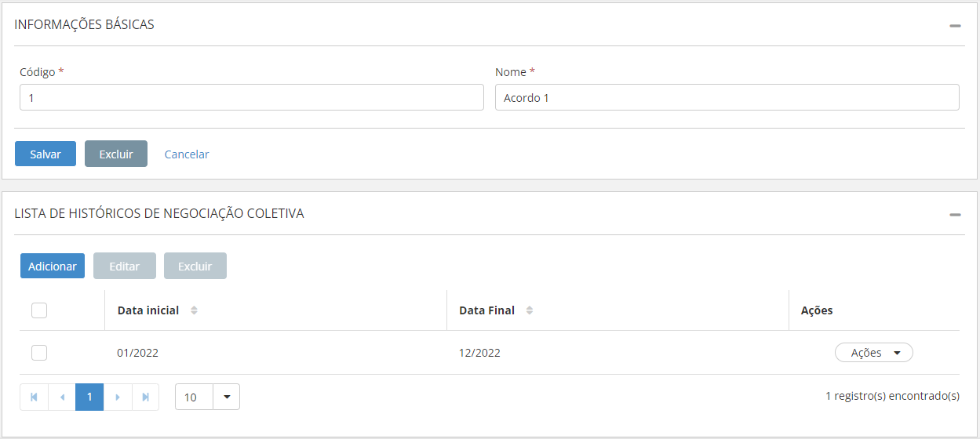Click the Editar button in list
980x439 pixels.
coord(124,267)
